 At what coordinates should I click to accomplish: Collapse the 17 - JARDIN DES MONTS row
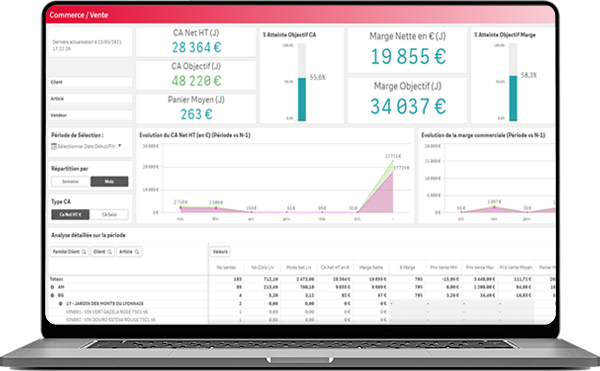coord(60,303)
